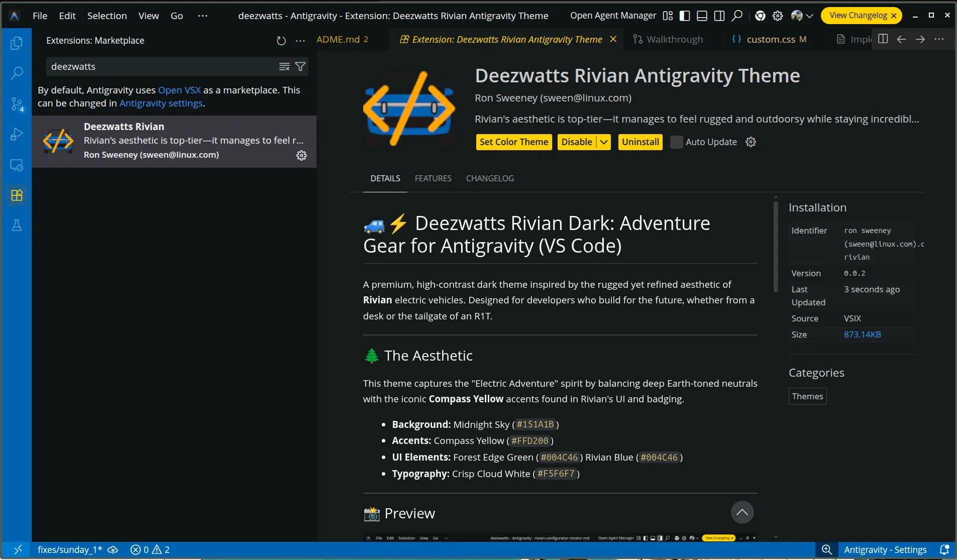Open extension settings gear beside Auto Update
Image resolution: width=957 pixels, height=560 pixels.
(x=751, y=142)
